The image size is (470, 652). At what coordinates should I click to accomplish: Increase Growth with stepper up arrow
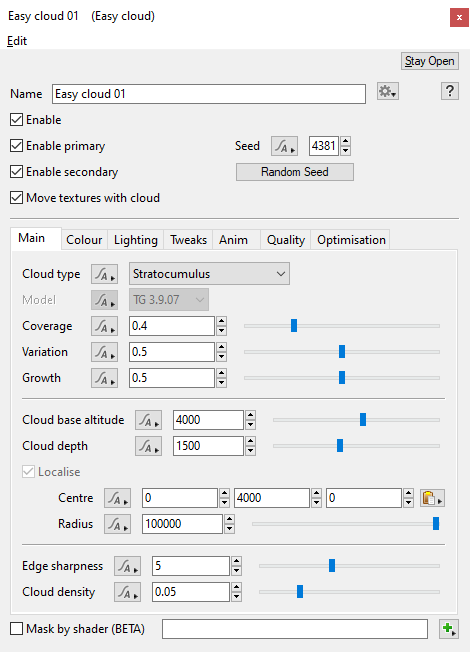[221, 373]
